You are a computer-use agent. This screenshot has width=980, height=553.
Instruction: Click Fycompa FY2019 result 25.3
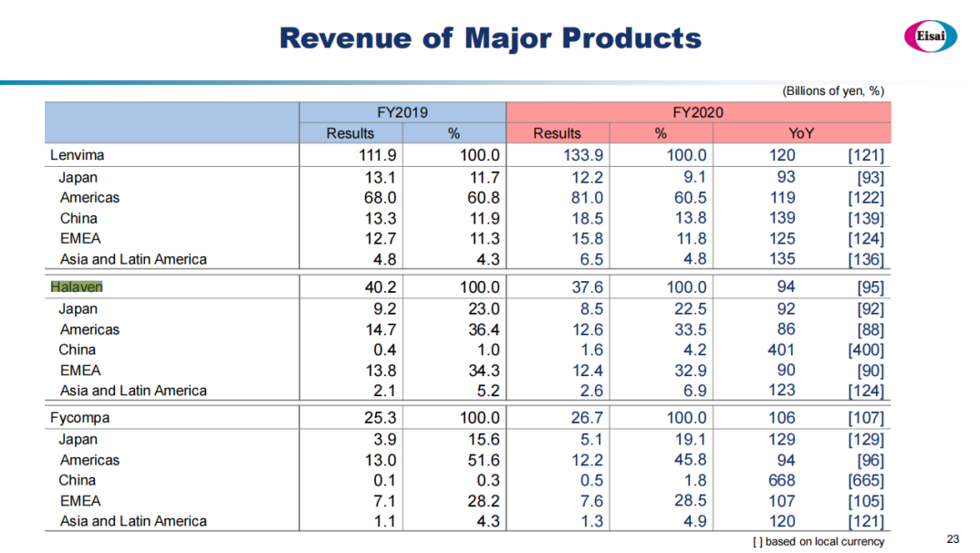click(x=380, y=418)
